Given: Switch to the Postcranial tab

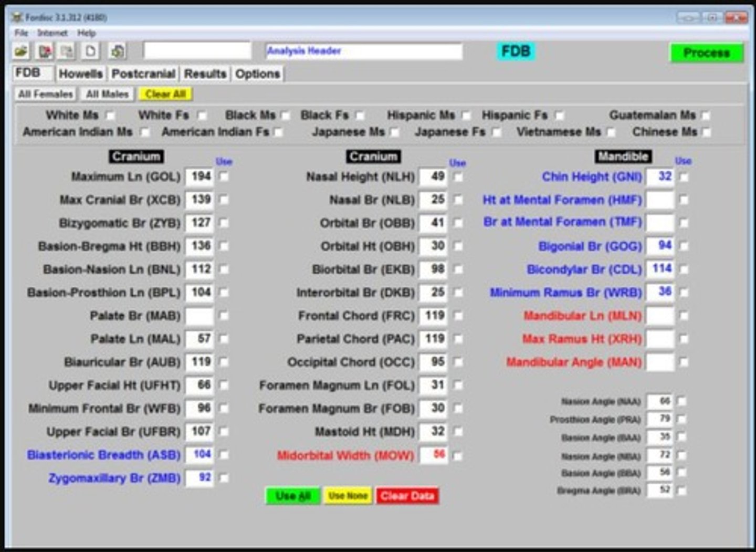Looking at the screenshot, I should [143, 74].
